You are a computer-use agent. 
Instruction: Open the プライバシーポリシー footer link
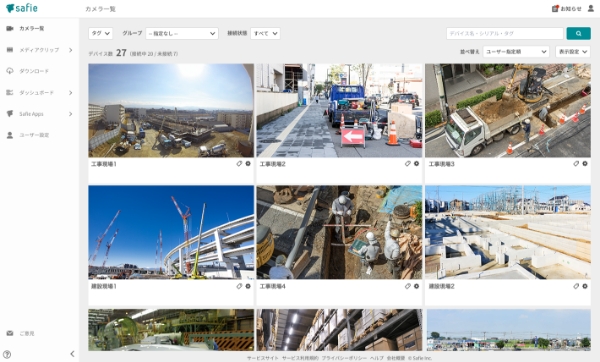344,359
